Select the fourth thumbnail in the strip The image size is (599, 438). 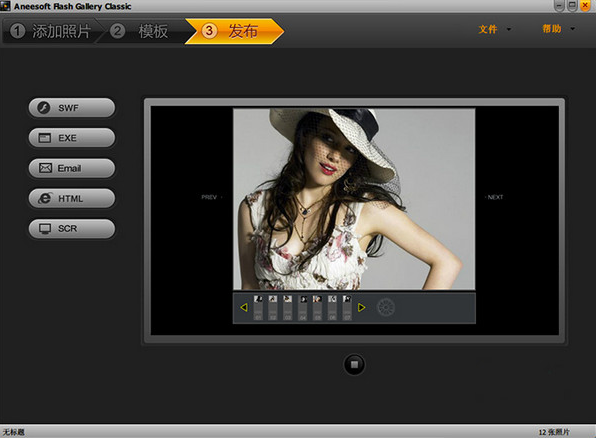point(303,307)
